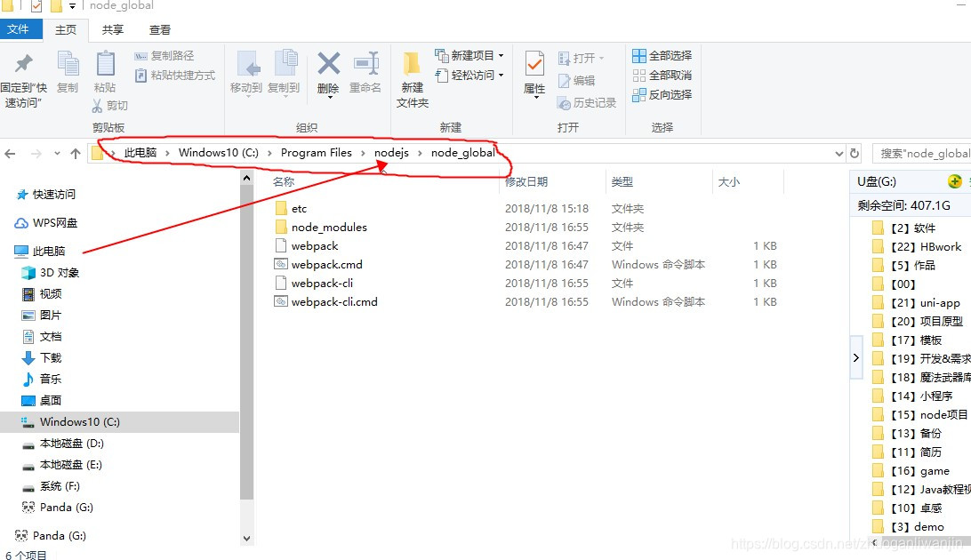Click Pin to Quick access icon
This screenshot has height=560, width=971.
coord(23,64)
